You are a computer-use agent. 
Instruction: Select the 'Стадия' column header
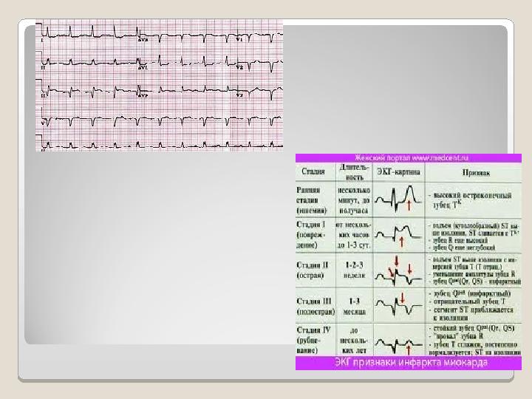click(x=313, y=171)
